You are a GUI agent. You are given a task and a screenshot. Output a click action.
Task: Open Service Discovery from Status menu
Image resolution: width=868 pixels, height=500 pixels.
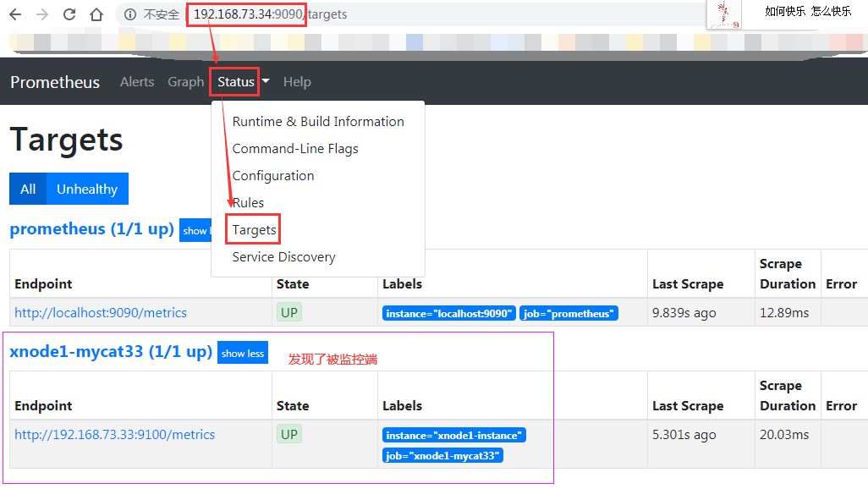click(283, 256)
